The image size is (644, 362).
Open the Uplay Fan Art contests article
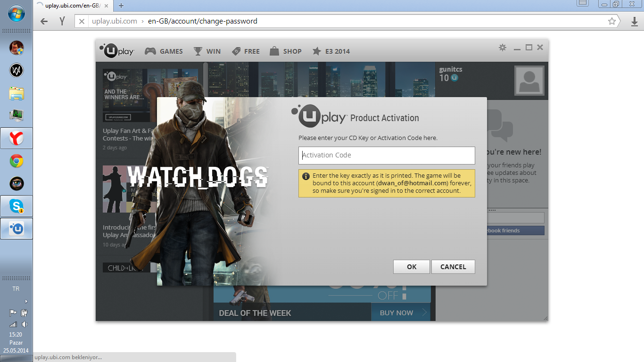(129, 134)
